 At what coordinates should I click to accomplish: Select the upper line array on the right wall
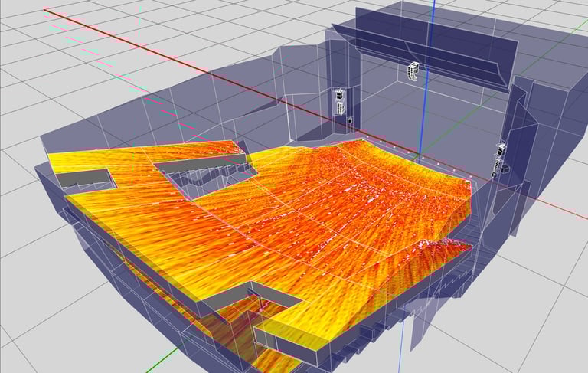point(501,150)
